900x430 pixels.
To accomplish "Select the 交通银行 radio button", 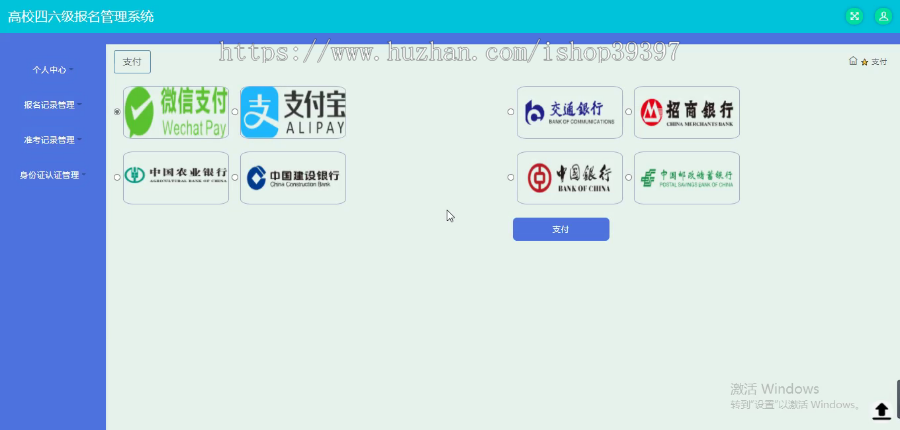I will click(511, 112).
